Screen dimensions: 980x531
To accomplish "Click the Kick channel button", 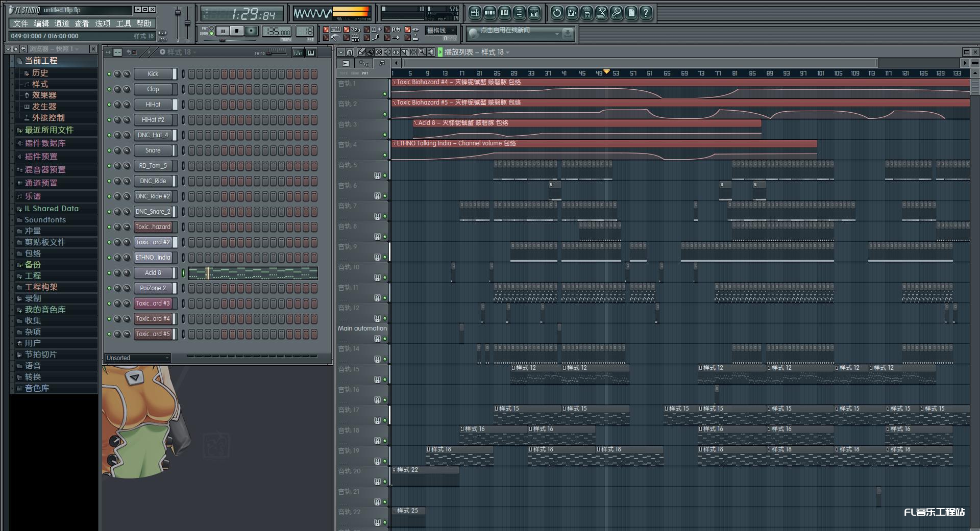I will (x=153, y=74).
